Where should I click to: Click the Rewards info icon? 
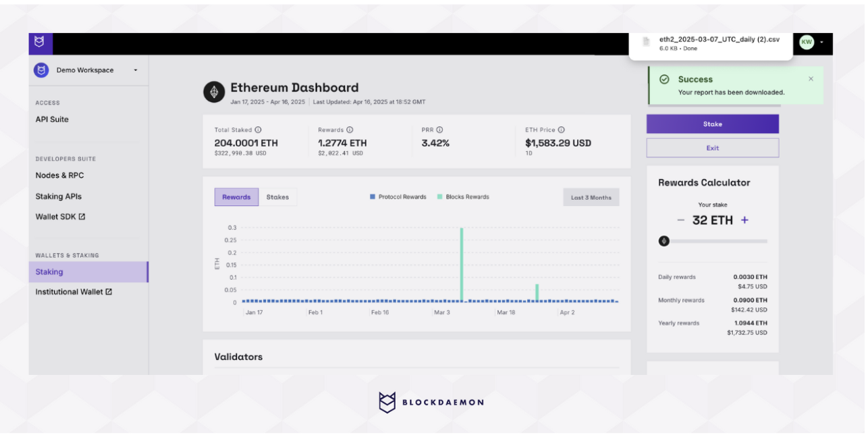pos(350,130)
